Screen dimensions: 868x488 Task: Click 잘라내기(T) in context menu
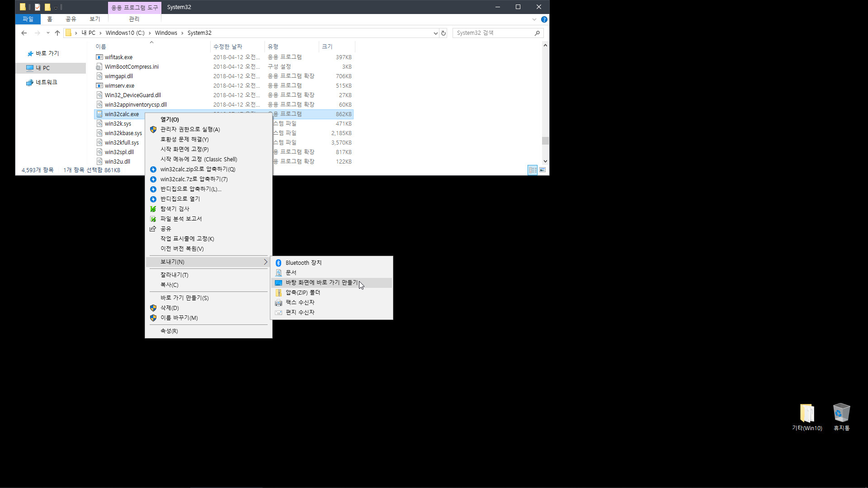point(208,275)
